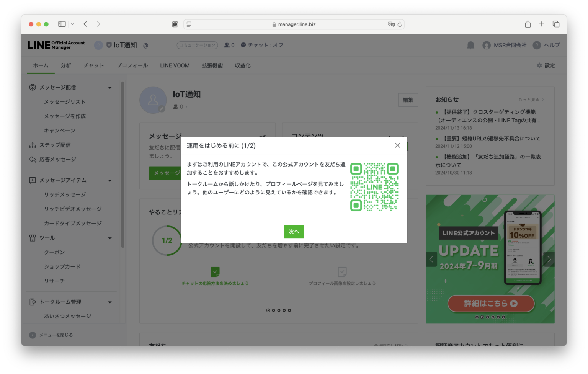Advance the banner carousel with right arrow

pyautogui.click(x=549, y=259)
